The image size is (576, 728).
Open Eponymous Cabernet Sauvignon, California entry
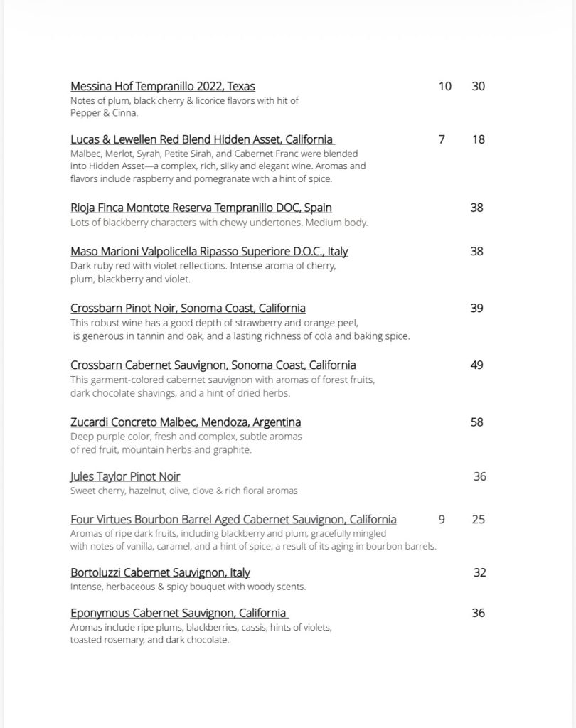(x=178, y=613)
